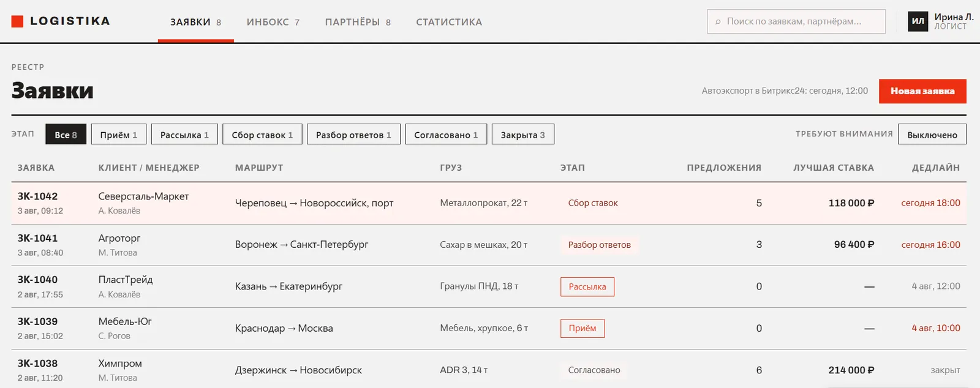Screen dimensions: 980x388
Task: Click the deadline 4 авг, 10:00
Action: click(x=936, y=329)
